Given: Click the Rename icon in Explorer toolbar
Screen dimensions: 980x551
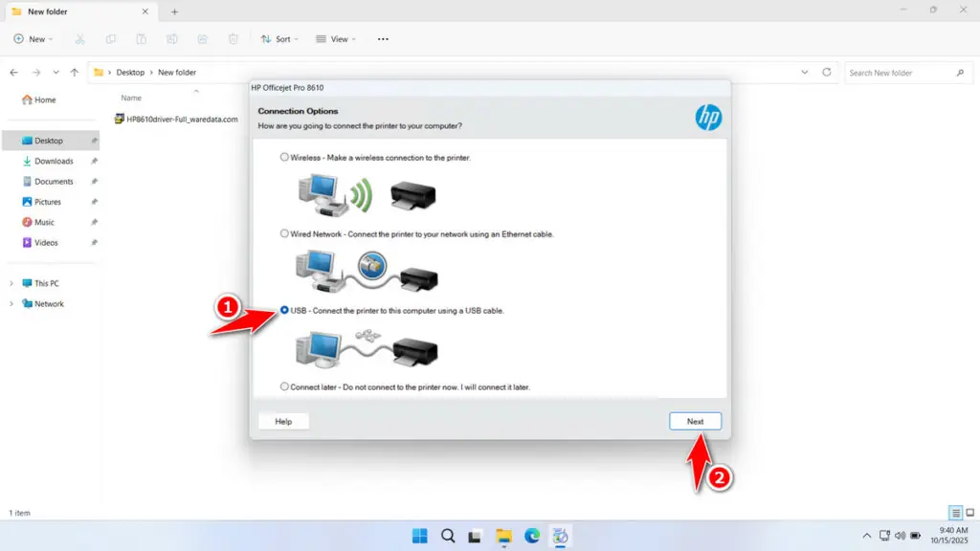Looking at the screenshot, I should [x=172, y=38].
